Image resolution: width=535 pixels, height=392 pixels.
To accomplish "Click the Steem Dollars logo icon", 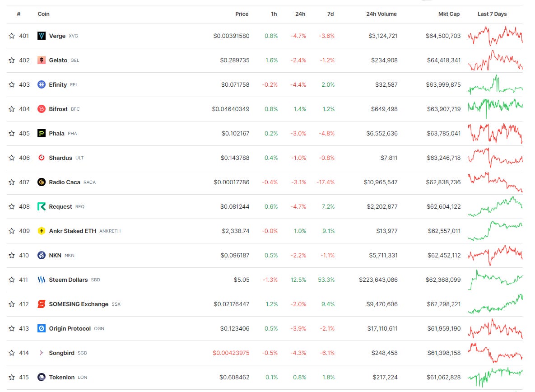I will coord(41,280).
